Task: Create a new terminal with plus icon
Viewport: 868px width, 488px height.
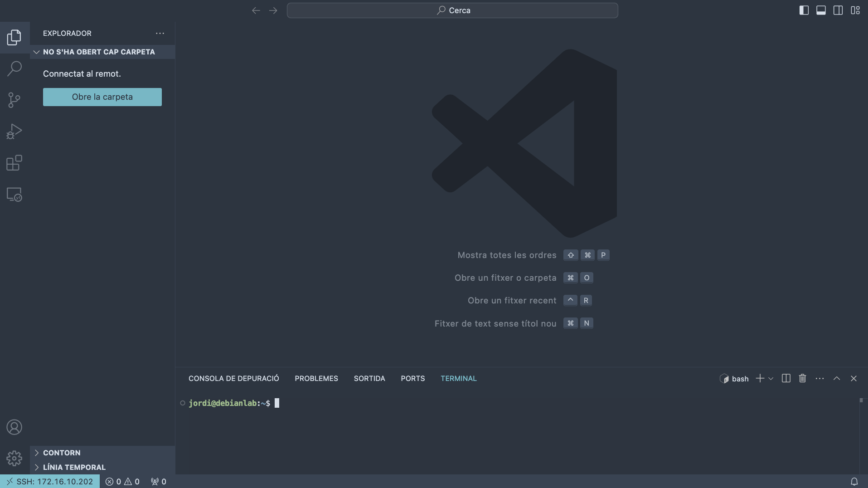Action: (760, 379)
